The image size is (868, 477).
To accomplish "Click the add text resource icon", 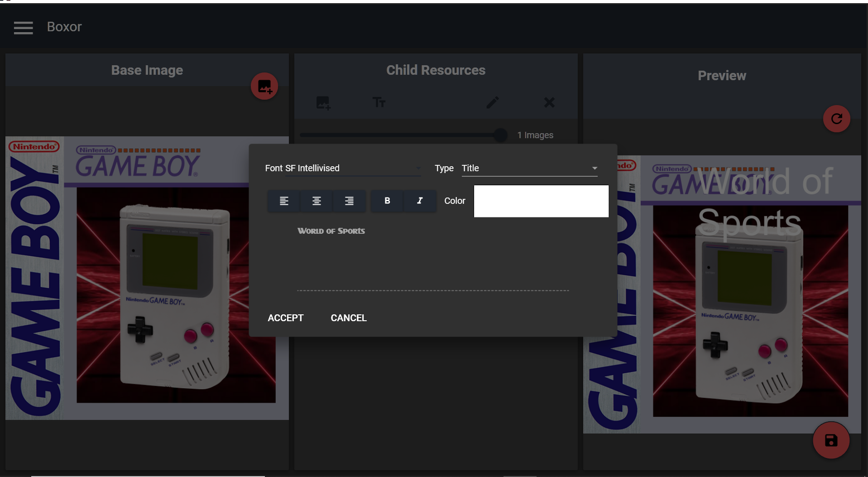I will (379, 103).
